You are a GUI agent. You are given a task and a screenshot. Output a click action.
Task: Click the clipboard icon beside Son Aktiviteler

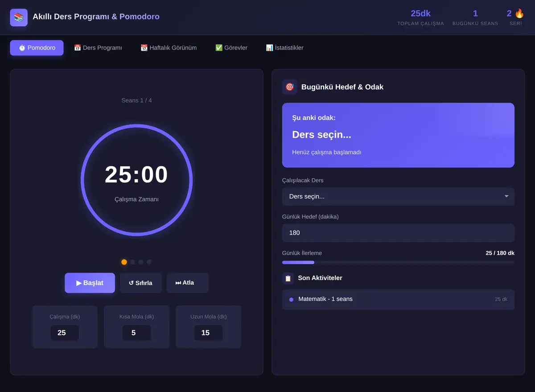click(288, 278)
